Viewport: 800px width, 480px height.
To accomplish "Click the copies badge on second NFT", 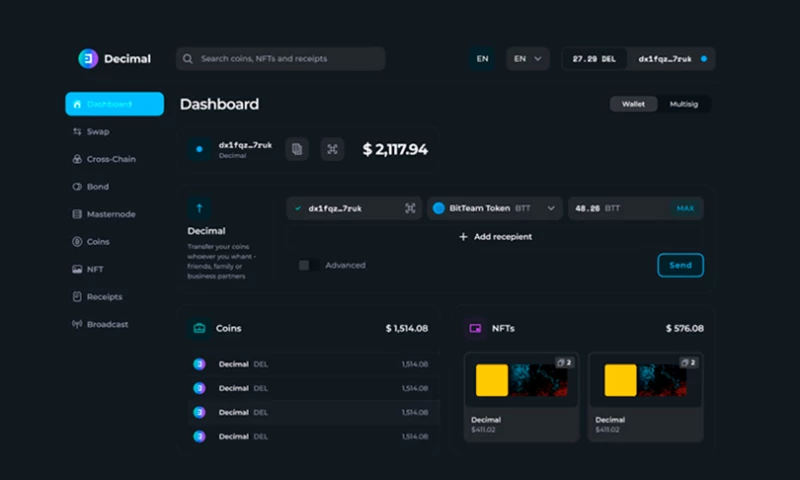I will coord(688,363).
